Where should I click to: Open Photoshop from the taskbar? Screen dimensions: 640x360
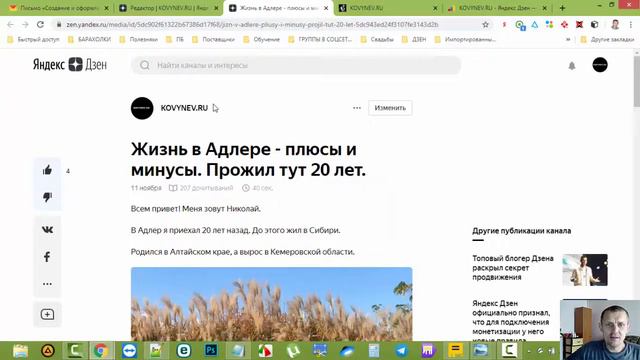[211, 351]
